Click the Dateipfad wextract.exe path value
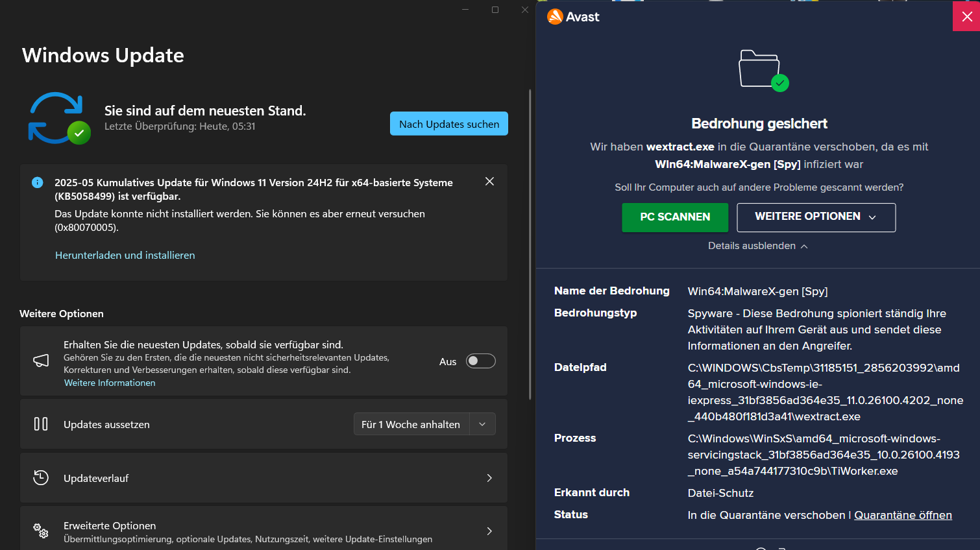 (826, 392)
